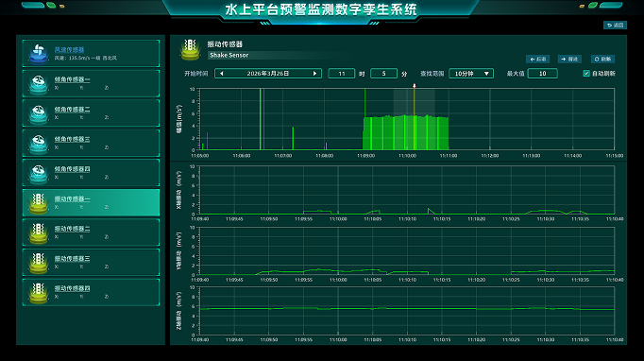644x361 pixels.
Task: Click the 刷新 (refresh) button
Action: click(602, 60)
